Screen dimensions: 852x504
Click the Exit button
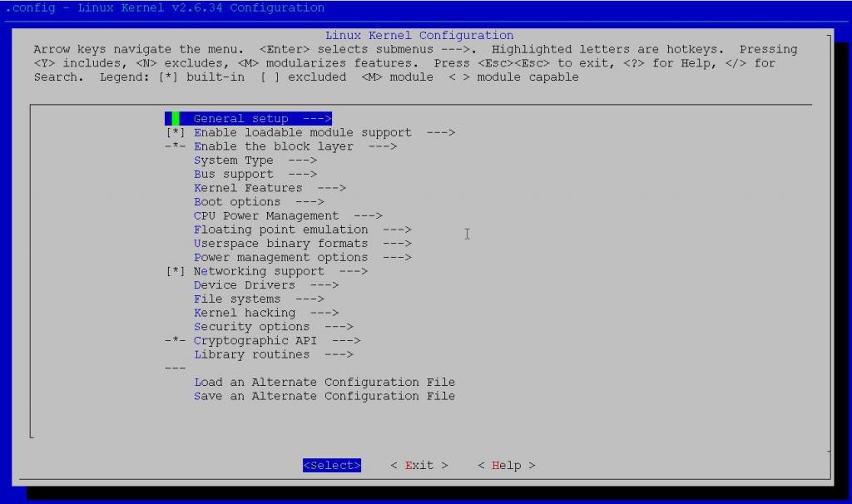(x=419, y=466)
